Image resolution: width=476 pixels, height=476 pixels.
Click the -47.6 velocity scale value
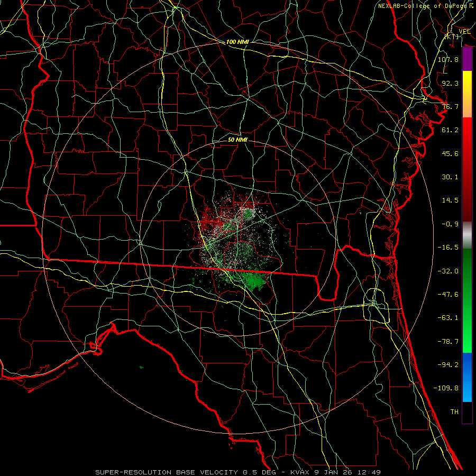click(x=448, y=295)
